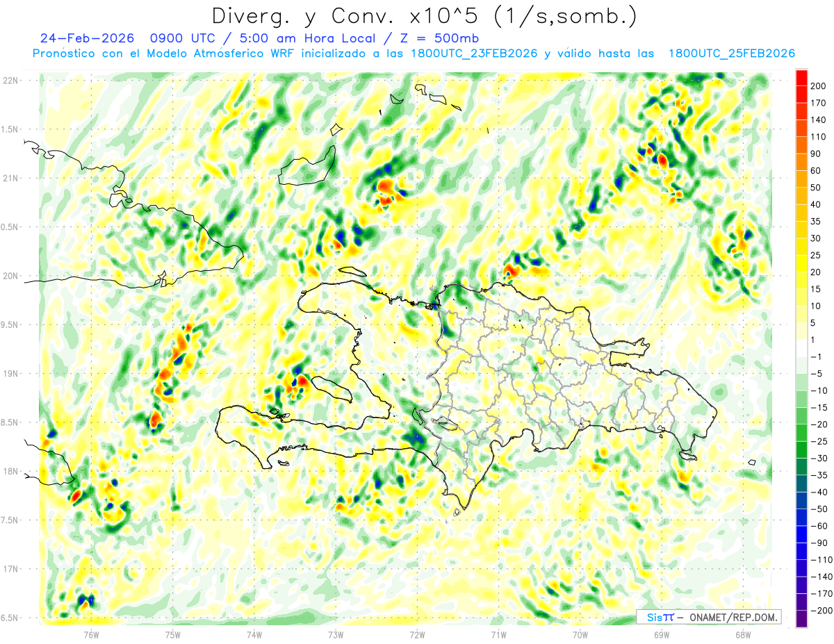
Task: Click the "71W" longitude label
Action: tap(498, 634)
